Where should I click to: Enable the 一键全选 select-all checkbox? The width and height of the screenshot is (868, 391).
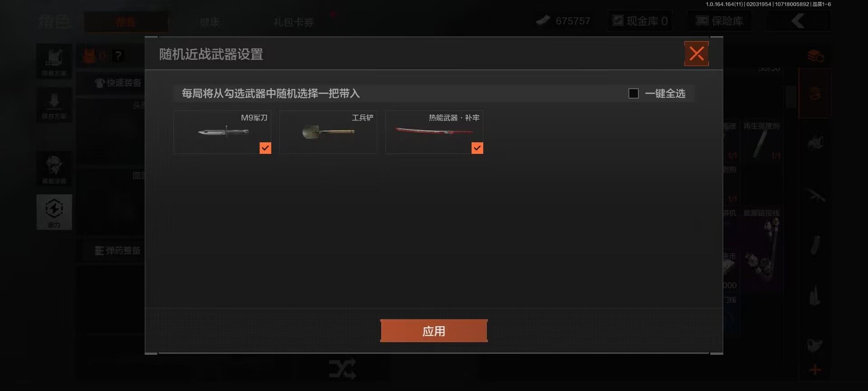point(633,94)
